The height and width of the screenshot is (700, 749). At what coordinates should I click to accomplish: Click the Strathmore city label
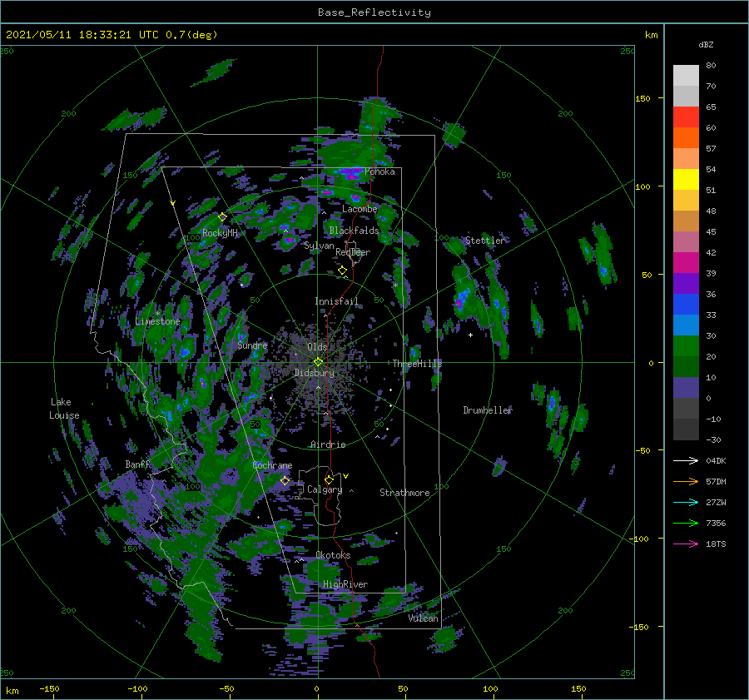tap(404, 493)
